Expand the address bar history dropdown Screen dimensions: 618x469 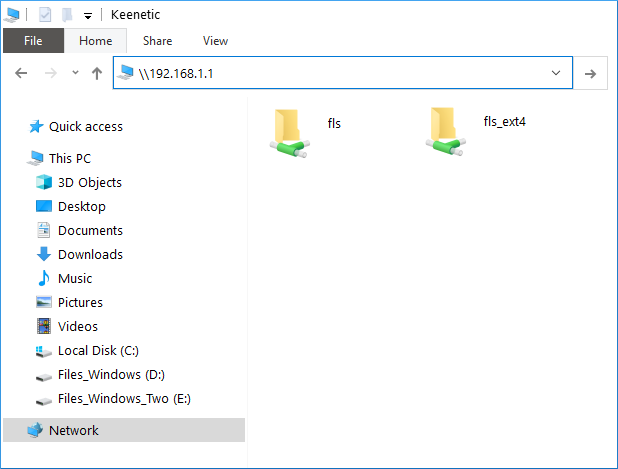pyautogui.click(x=556, y=73)
